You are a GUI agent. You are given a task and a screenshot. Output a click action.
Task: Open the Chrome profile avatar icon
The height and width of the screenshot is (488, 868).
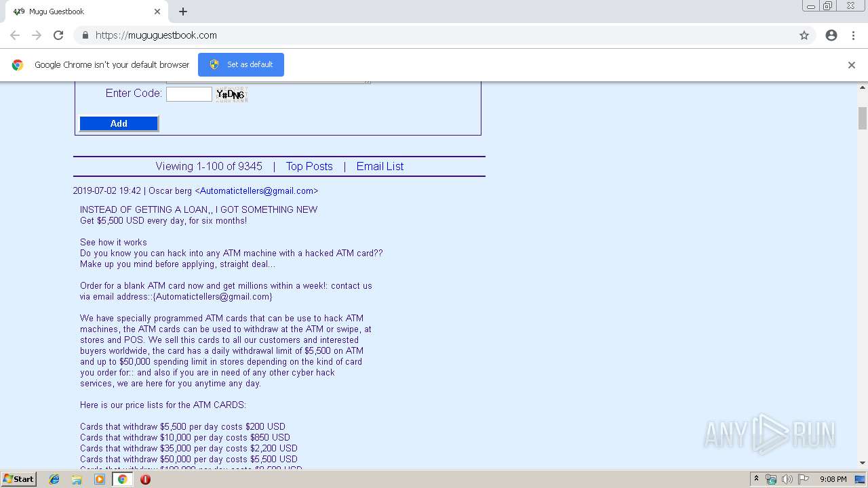[x=831, y=35]
